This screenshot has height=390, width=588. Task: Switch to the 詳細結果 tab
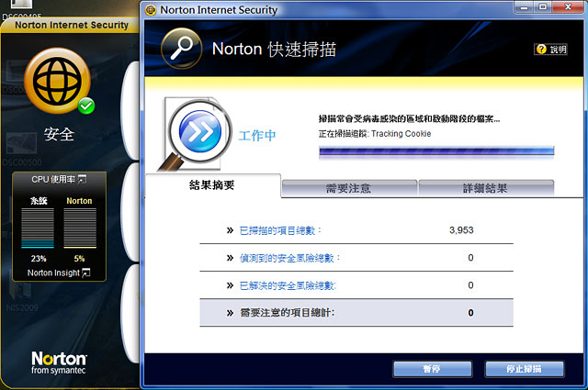click(x=486, y=188)
